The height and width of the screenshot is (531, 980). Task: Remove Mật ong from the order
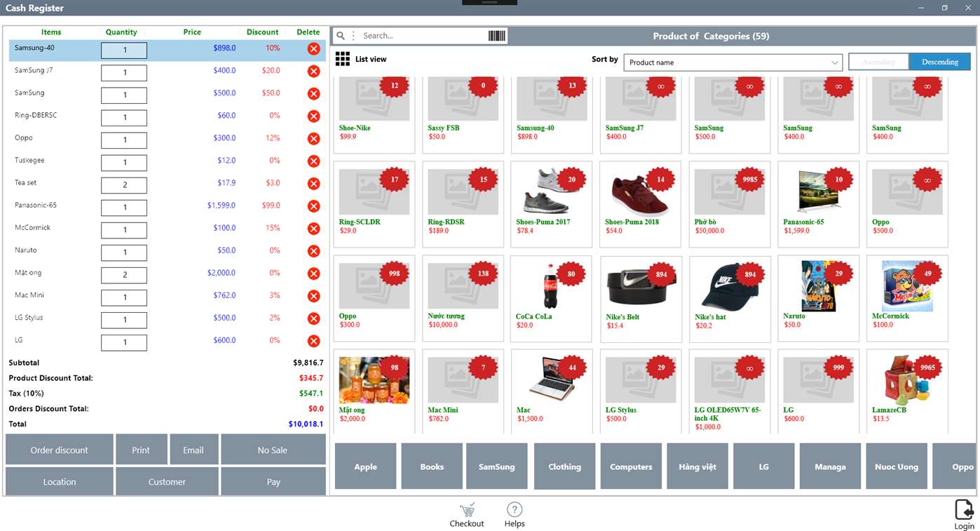click(x=313, y=273)
